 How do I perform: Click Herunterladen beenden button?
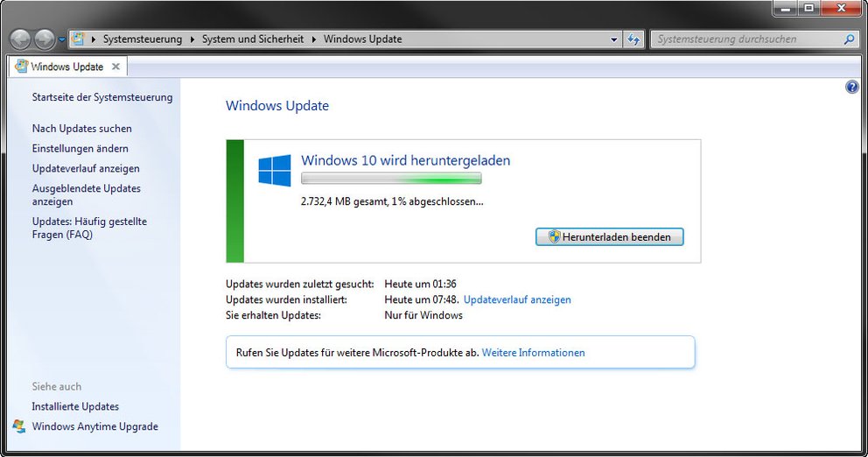click(x=610, y=237)
